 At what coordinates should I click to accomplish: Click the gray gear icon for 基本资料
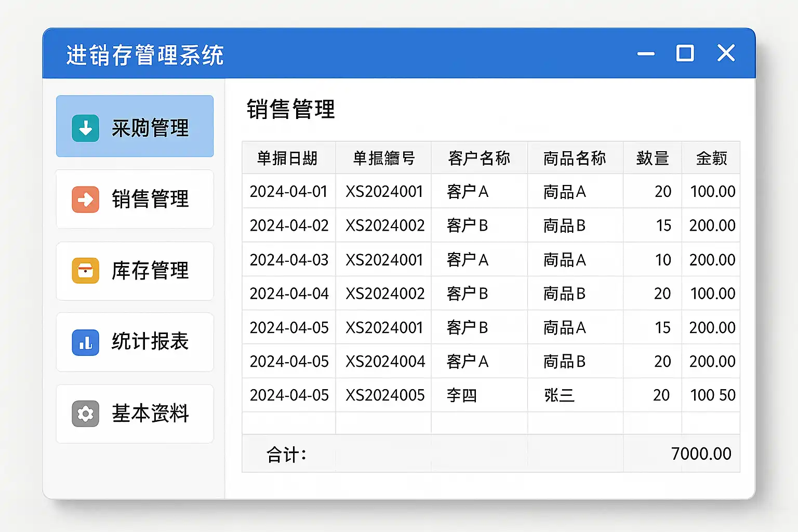click(85, 414)
